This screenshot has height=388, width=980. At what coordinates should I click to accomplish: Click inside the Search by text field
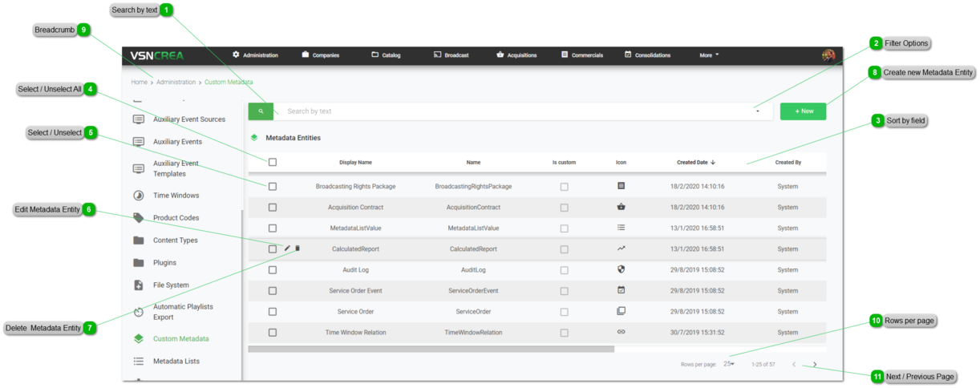pos(513,111)
